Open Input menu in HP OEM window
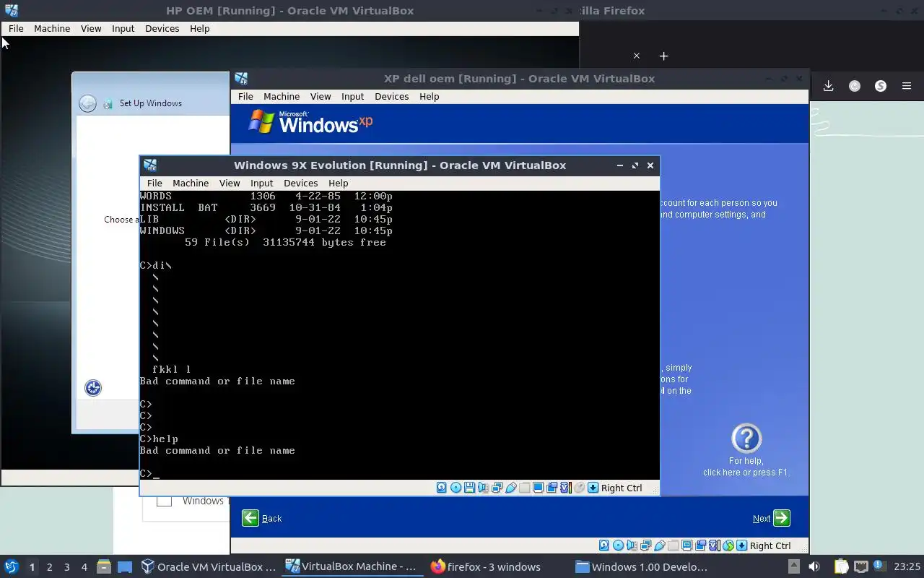 [123, 28]
